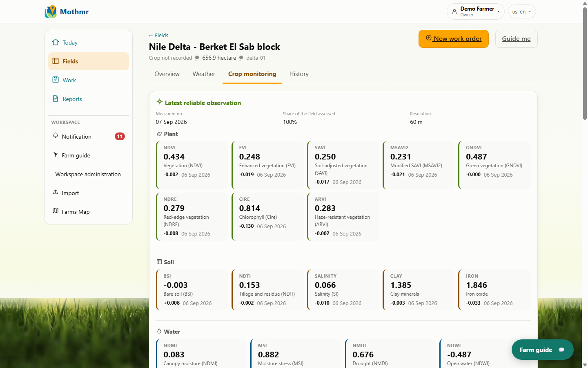Click the GNDVI 0.487 card

click(494, 165)
